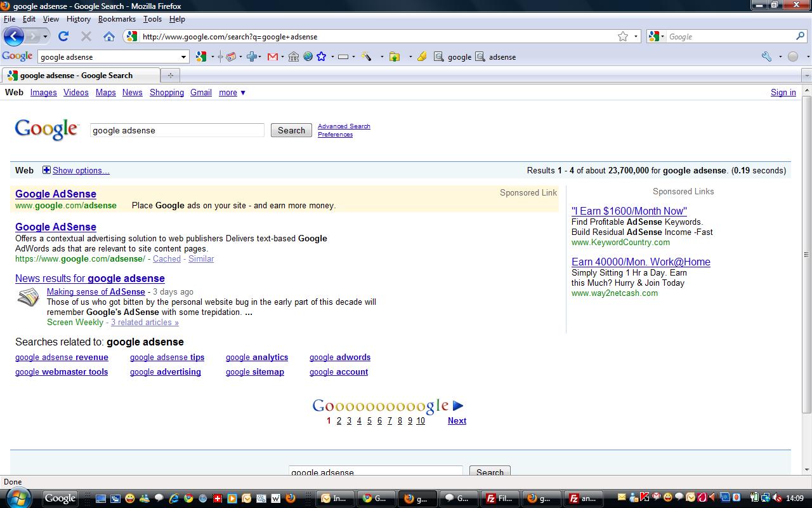Expand Show options plus box
The image size is (812, 508).
(46, 170)
